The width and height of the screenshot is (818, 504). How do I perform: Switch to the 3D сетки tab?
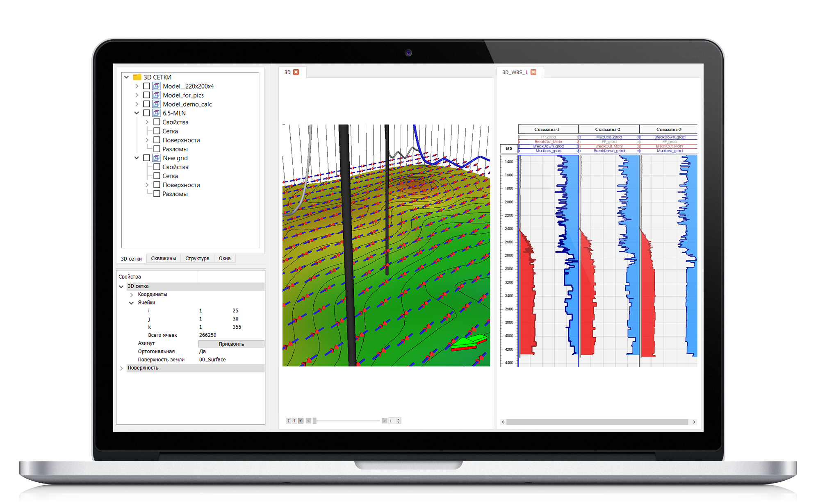pos(131,259)
